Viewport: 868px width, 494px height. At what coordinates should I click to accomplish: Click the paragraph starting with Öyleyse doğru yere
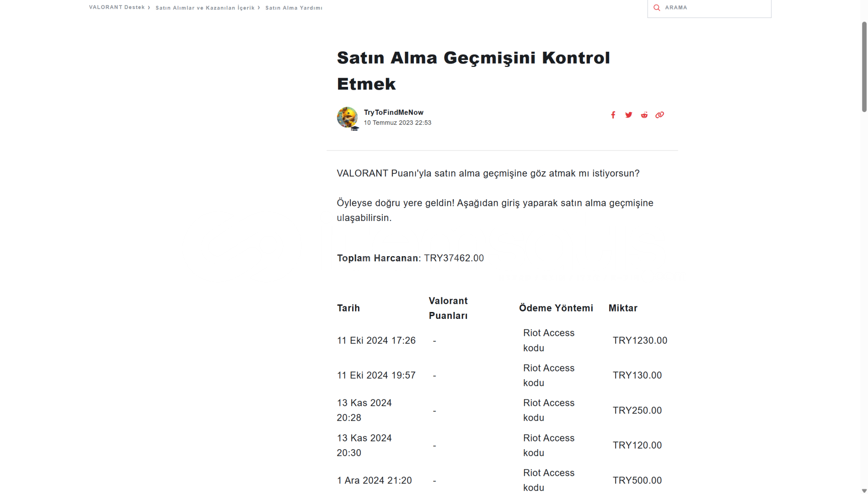coord(495,210)
